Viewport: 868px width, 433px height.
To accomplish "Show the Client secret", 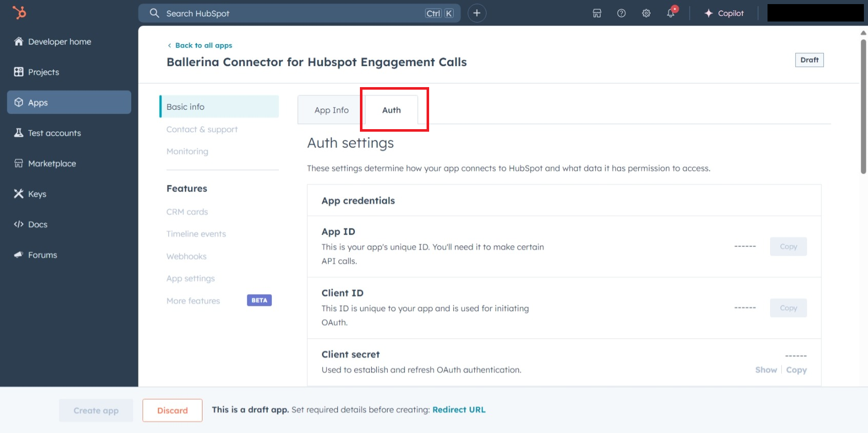I will (x=766, y=370).
